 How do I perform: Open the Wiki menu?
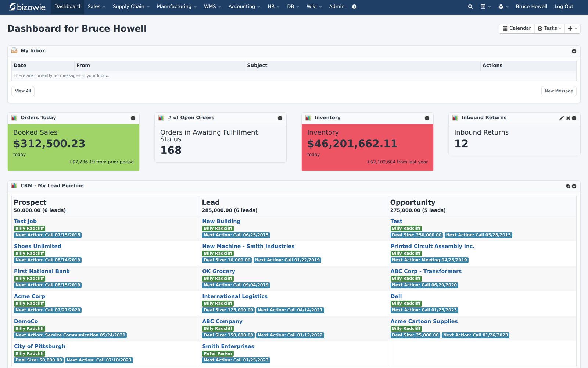[x=314, y=7]
